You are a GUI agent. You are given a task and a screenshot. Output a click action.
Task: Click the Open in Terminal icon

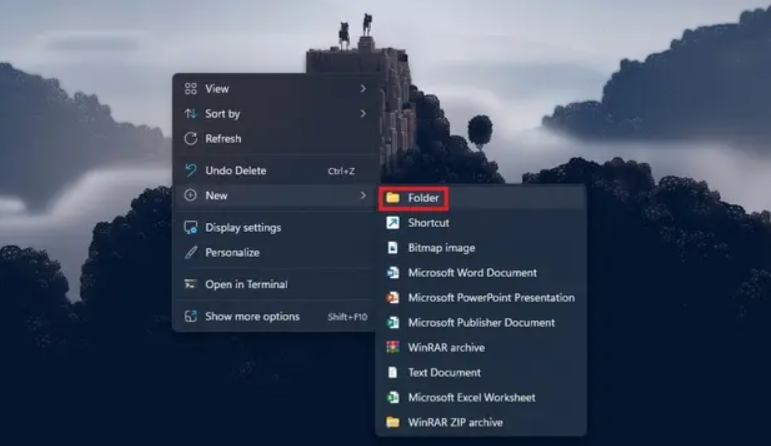point(191,284)
